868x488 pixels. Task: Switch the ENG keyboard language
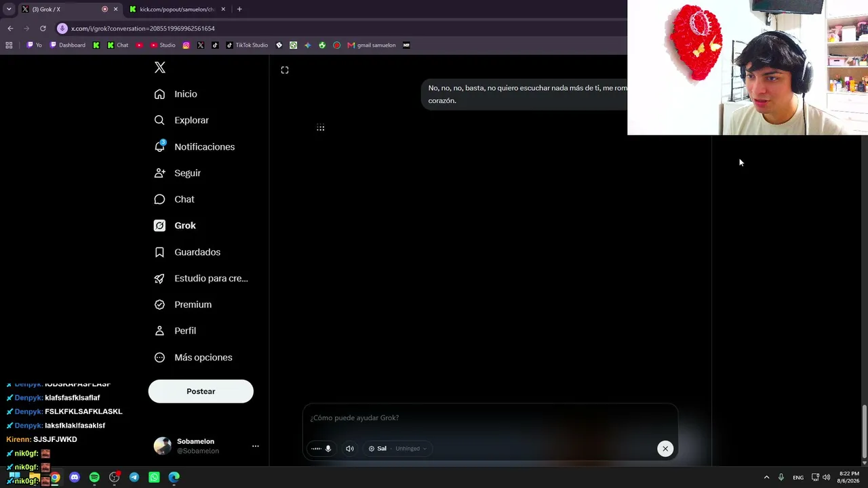point(798,477)
